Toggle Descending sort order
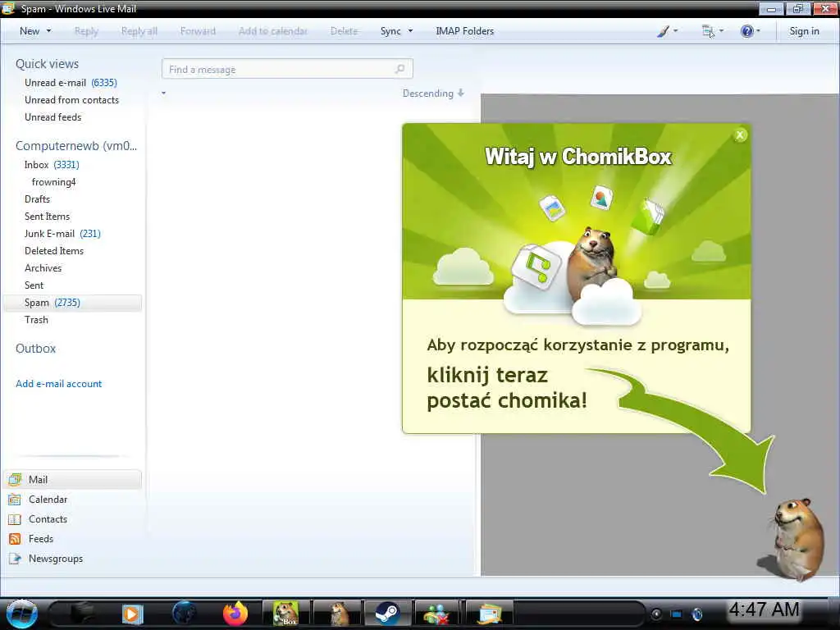 [x=433, y=94]
